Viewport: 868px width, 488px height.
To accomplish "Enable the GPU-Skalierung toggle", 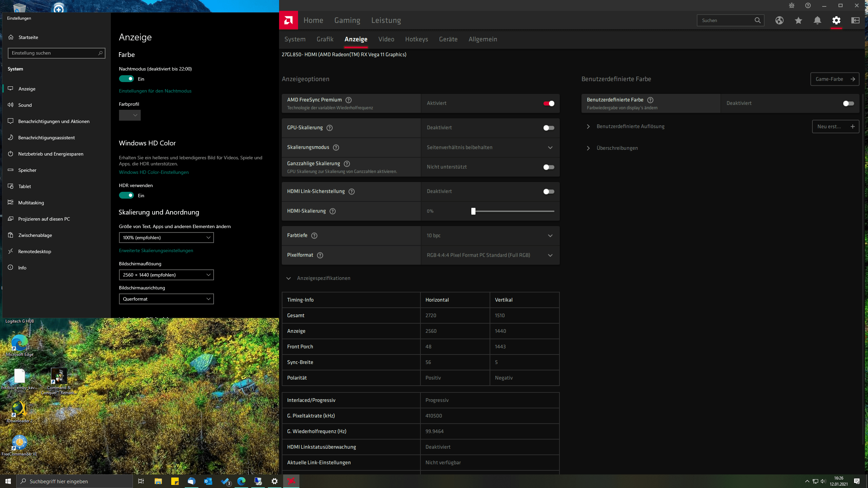I will (549, 128).
